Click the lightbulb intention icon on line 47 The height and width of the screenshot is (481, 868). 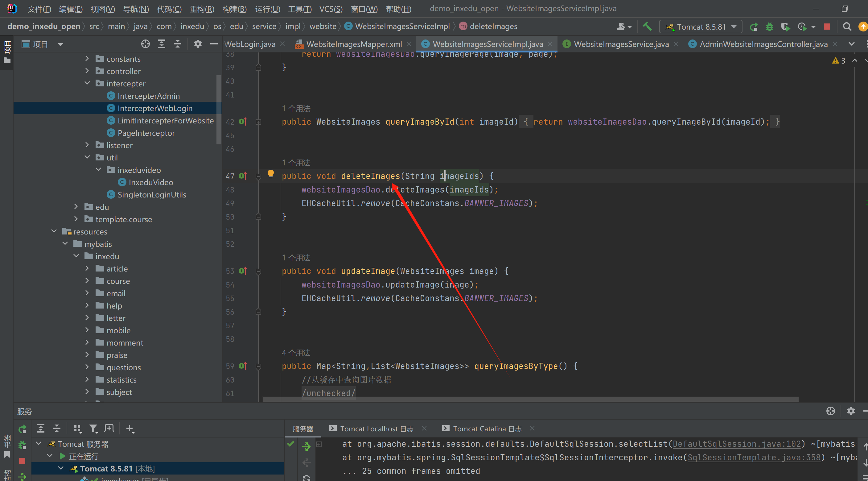(271, 174)
